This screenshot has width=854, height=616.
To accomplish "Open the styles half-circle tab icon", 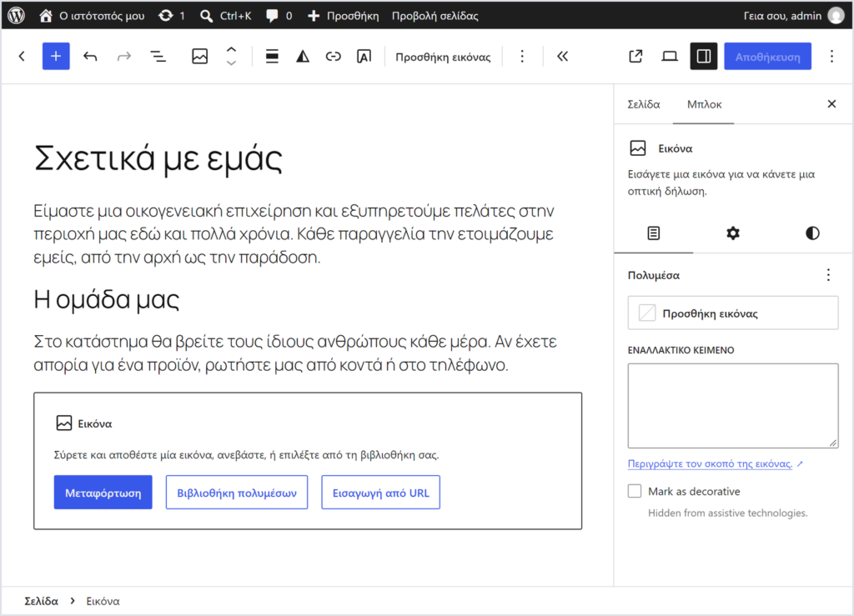I will click(812, 233).
